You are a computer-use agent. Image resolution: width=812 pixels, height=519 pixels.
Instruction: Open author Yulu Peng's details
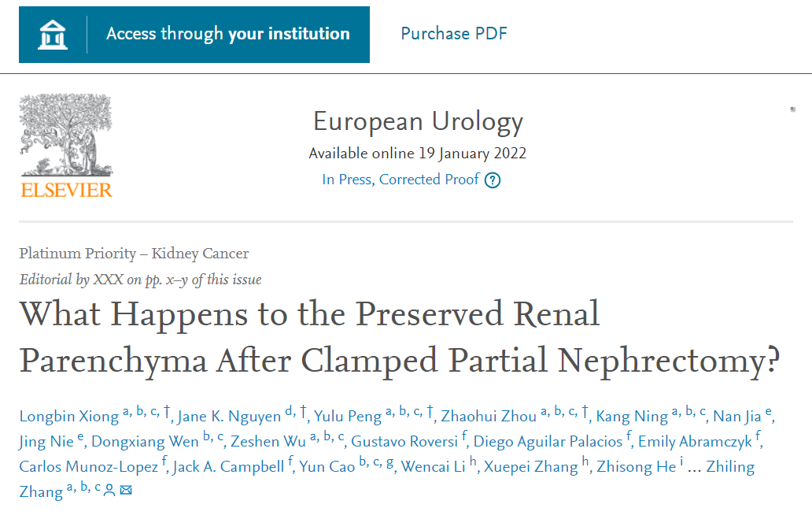[348, 417]
